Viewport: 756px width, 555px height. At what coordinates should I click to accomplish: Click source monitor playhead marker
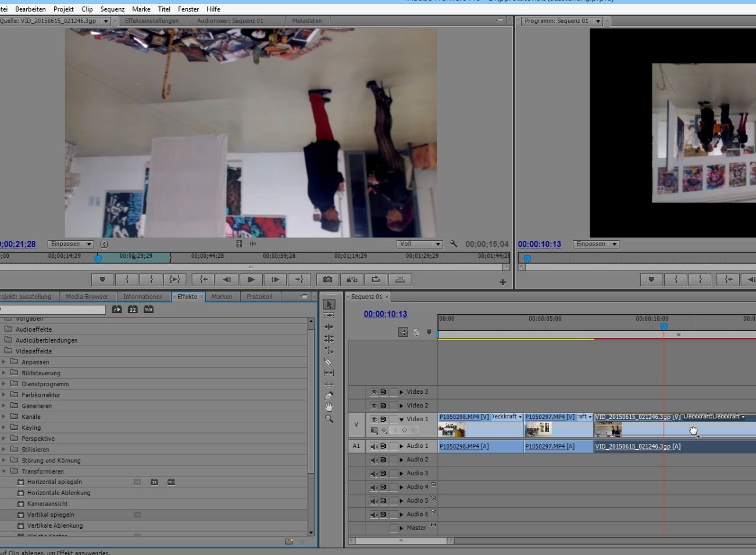point(98,258)
